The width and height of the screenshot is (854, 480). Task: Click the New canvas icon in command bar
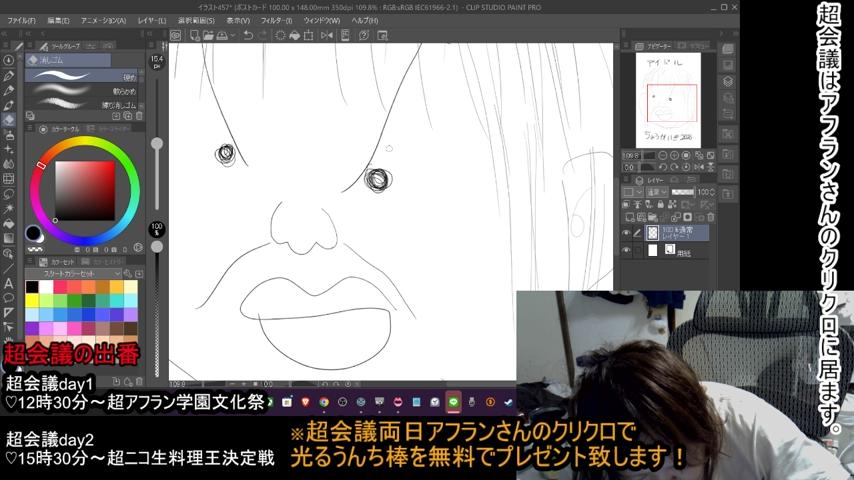point(194,35)
